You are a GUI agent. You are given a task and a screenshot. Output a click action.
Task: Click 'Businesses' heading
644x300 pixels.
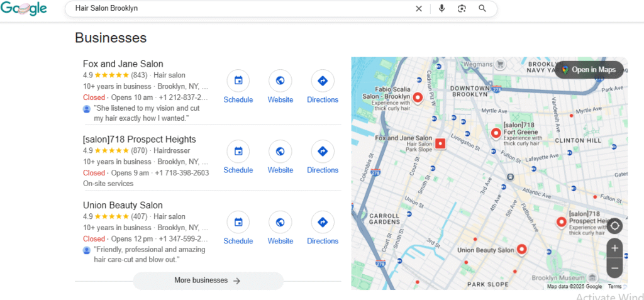pos(111,38)
